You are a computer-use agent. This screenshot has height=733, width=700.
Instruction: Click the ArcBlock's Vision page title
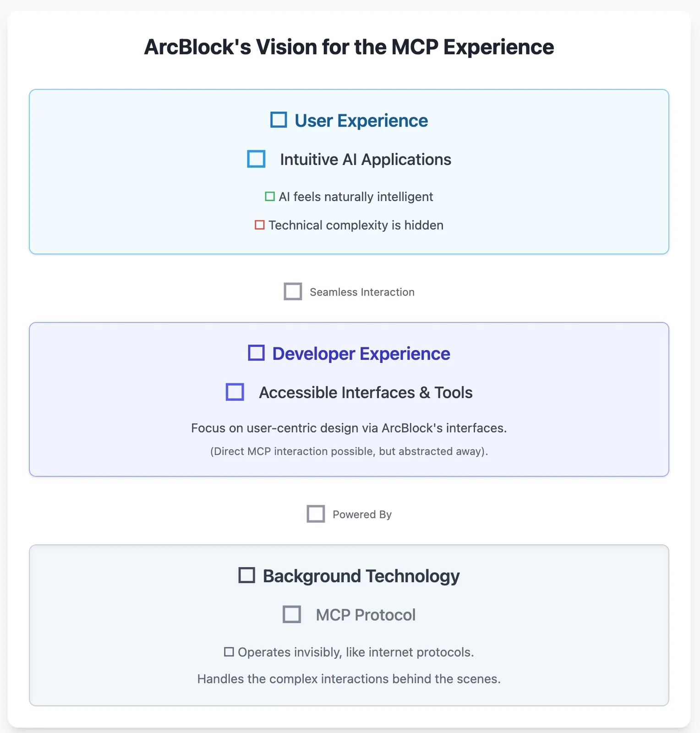coord(349,47)
